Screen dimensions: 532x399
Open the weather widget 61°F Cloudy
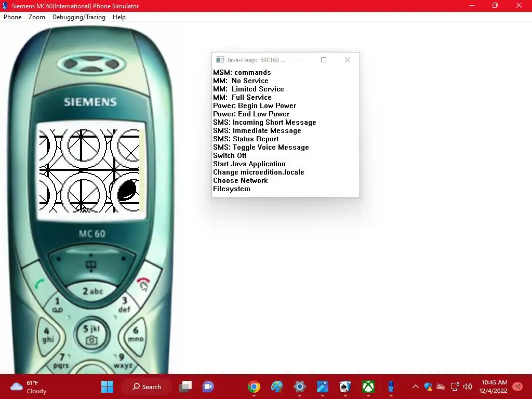29,387
